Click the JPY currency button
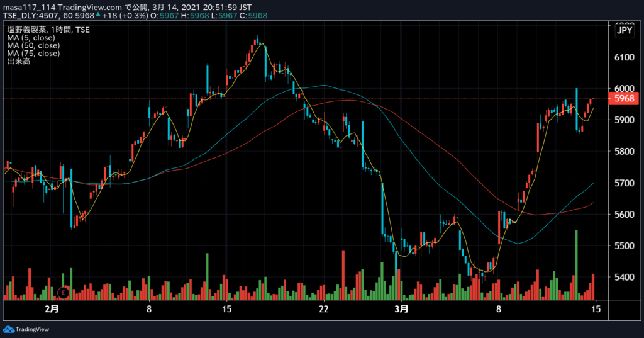The image size is (644, 338). pos(625,30)
